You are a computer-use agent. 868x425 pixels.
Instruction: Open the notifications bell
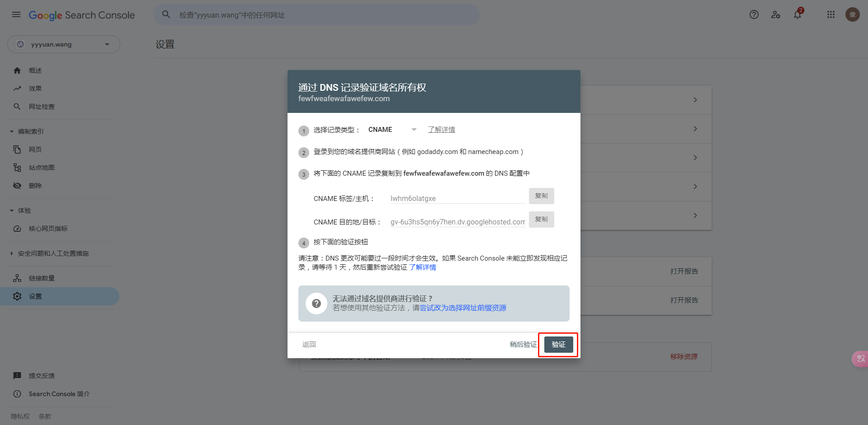[797, 15]
